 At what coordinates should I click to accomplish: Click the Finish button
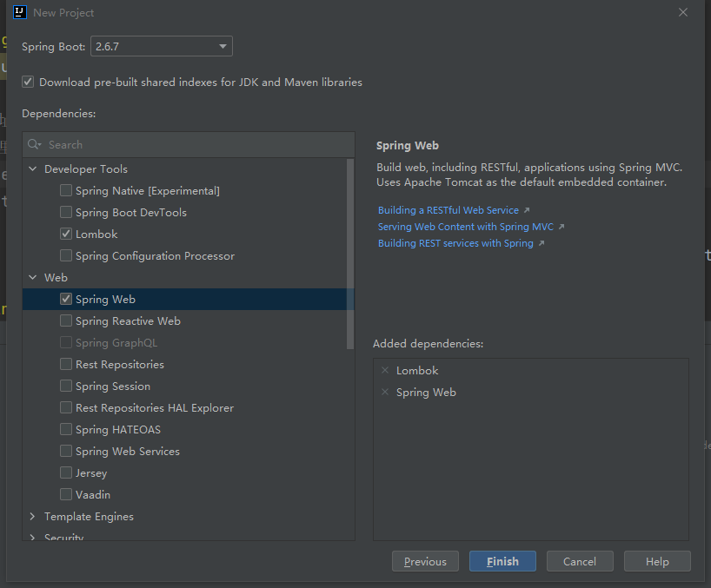coord(502,561)
